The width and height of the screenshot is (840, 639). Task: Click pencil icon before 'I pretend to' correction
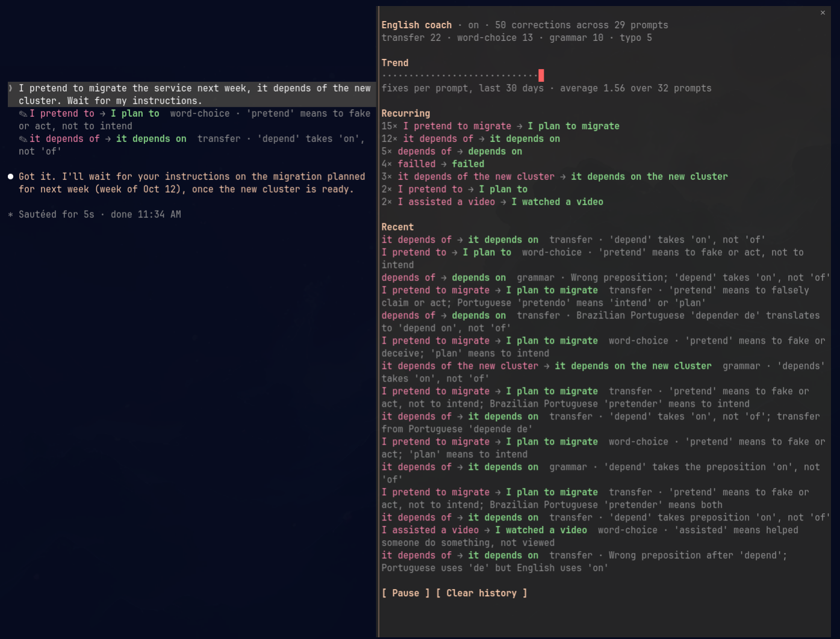pyautogui.click(x=23, y=114)
